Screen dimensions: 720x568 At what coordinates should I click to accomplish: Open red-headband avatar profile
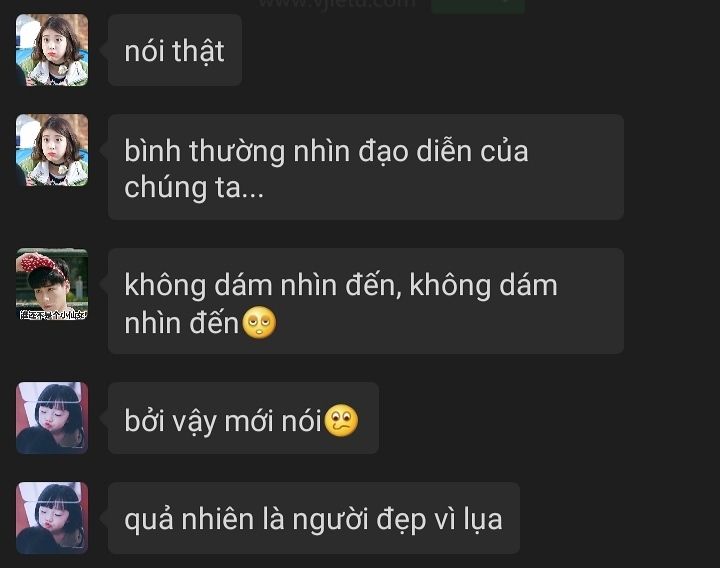pyautogui.click(x=52, y=284)
